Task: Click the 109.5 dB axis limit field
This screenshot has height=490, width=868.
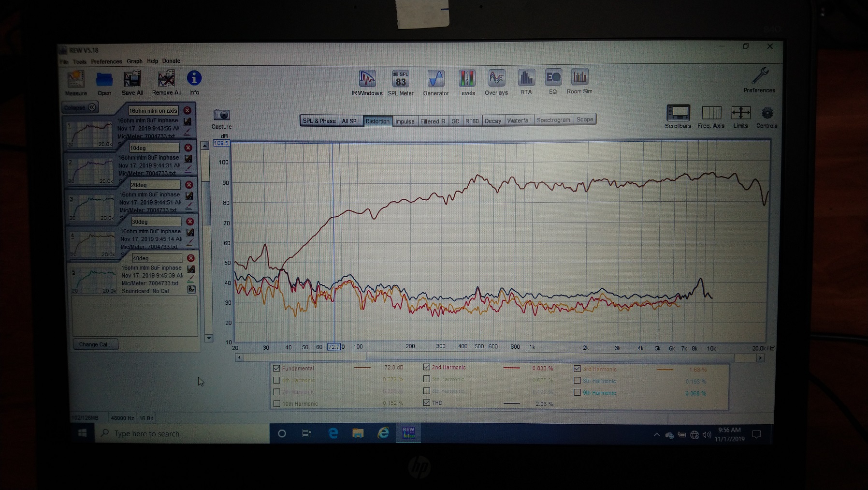Action: pyautogui.click(x=221, y=143)
